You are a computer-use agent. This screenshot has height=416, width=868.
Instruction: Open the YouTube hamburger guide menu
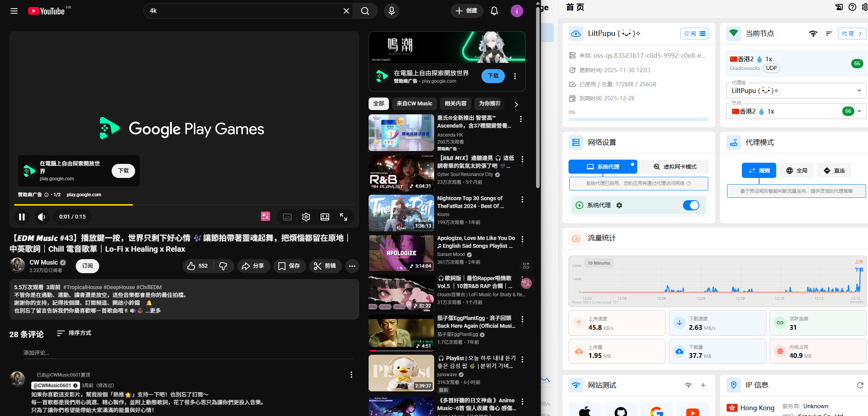point(14,11)
